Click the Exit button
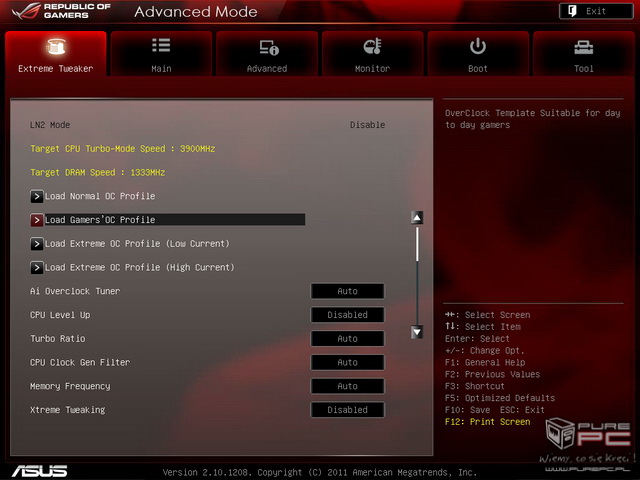 [x=596, y=11]
